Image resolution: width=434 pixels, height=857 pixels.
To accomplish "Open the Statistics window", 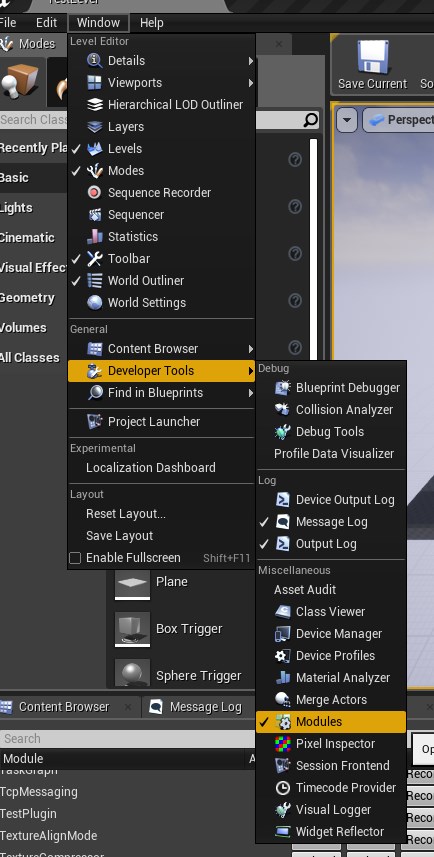I will [161, 237].
